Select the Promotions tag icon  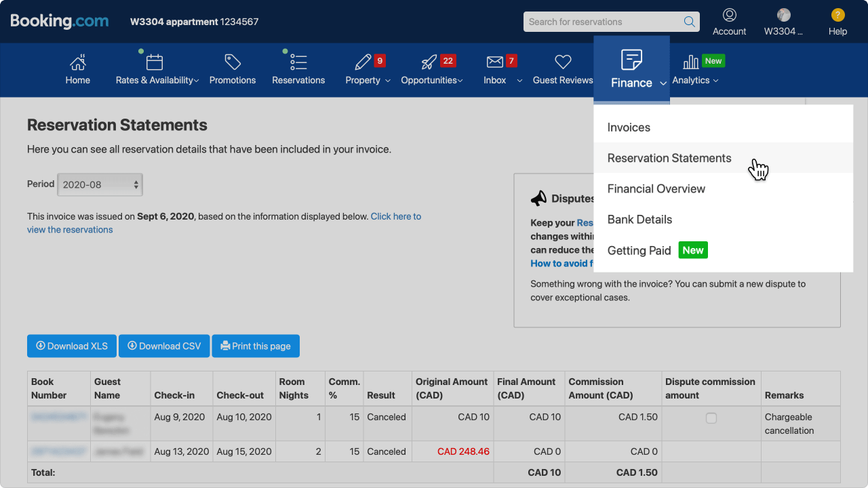click(232, 62)
